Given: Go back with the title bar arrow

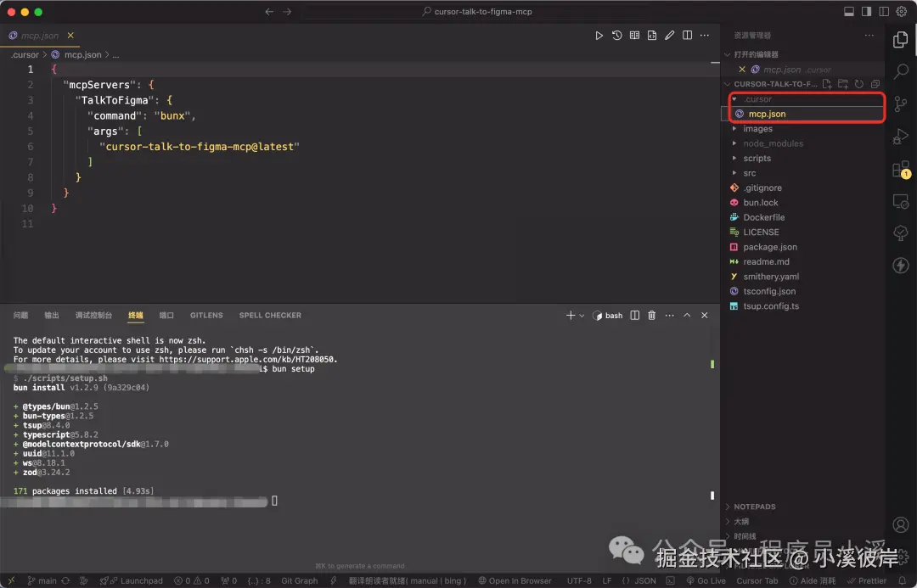Looking at the screenshot, I should click(x=269, y=12).
